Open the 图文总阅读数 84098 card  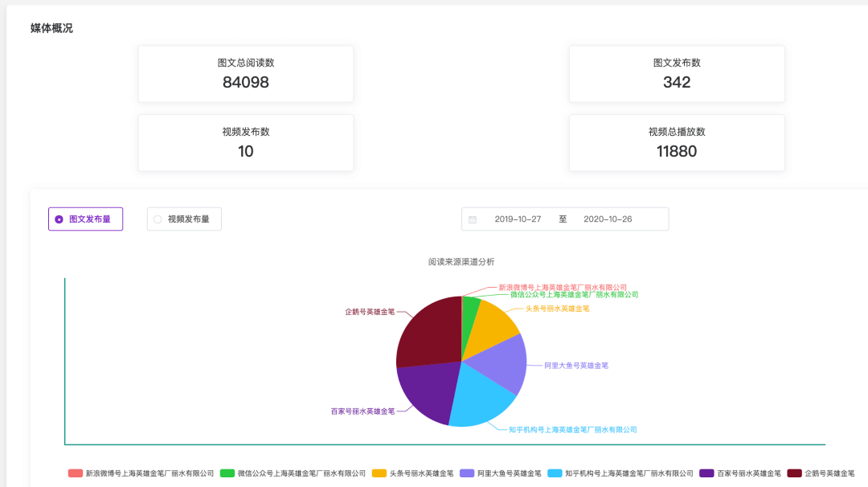246,74
